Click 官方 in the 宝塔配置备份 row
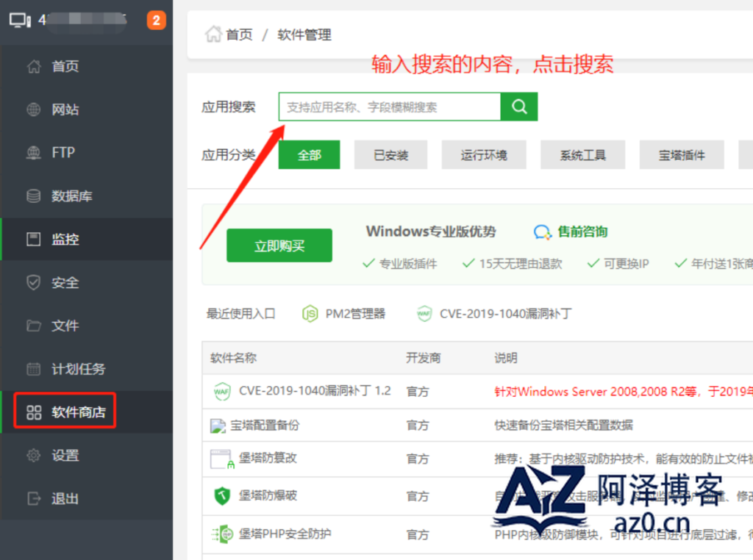753x560 pixels. [418, 426]
